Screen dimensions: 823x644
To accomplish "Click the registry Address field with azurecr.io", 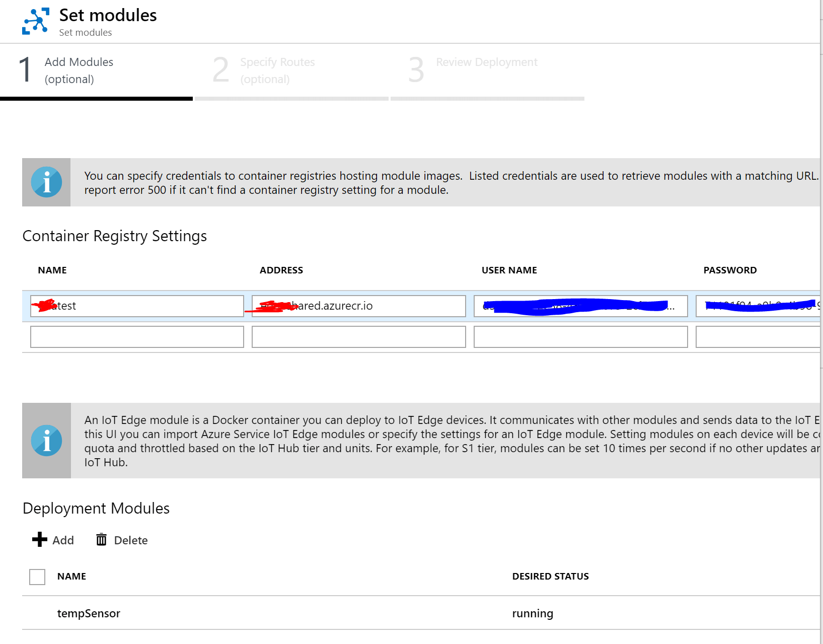I will coord(359,306).
